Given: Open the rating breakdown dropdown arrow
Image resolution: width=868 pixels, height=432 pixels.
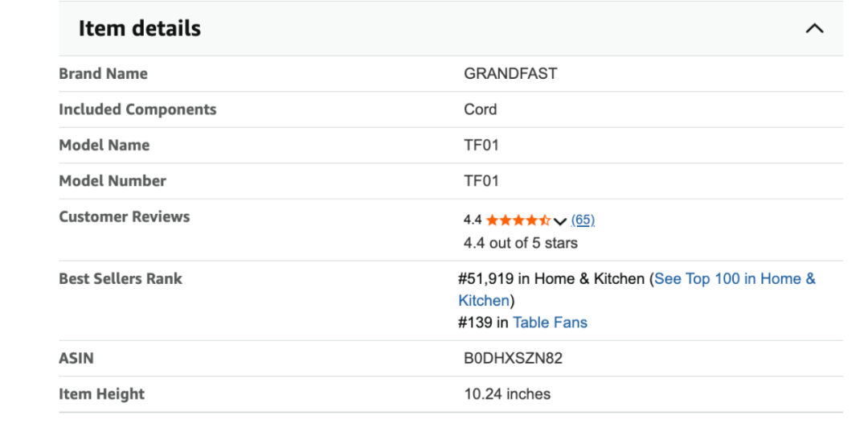Looking at the screenshot, I should (560, 221).
